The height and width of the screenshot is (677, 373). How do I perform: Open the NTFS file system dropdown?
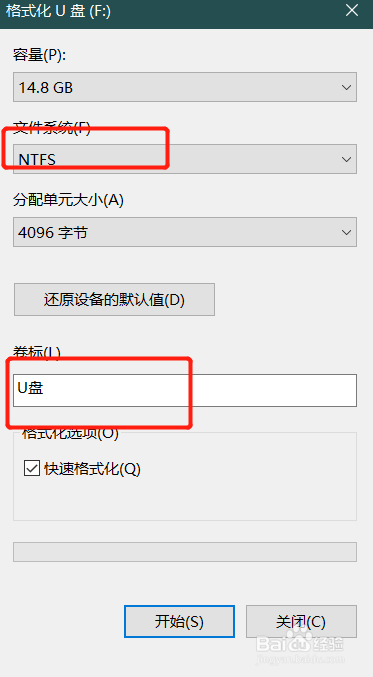[185, 159]
